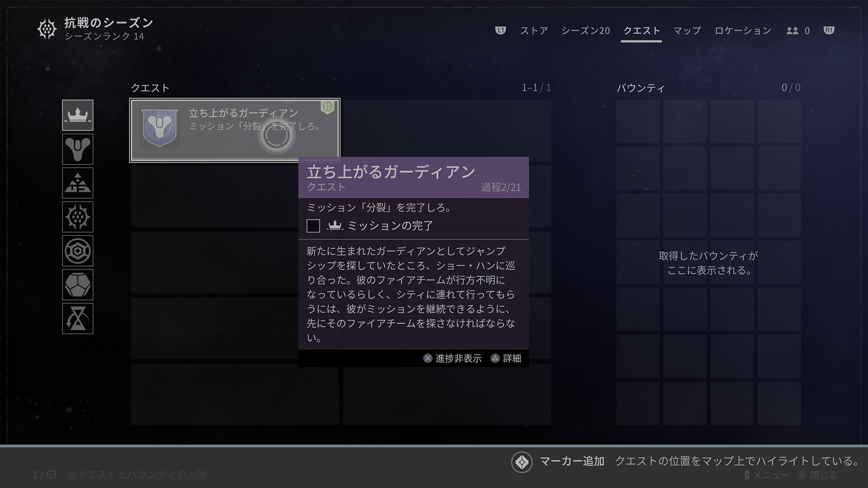Open the ロケーション tab

point(743,31)
